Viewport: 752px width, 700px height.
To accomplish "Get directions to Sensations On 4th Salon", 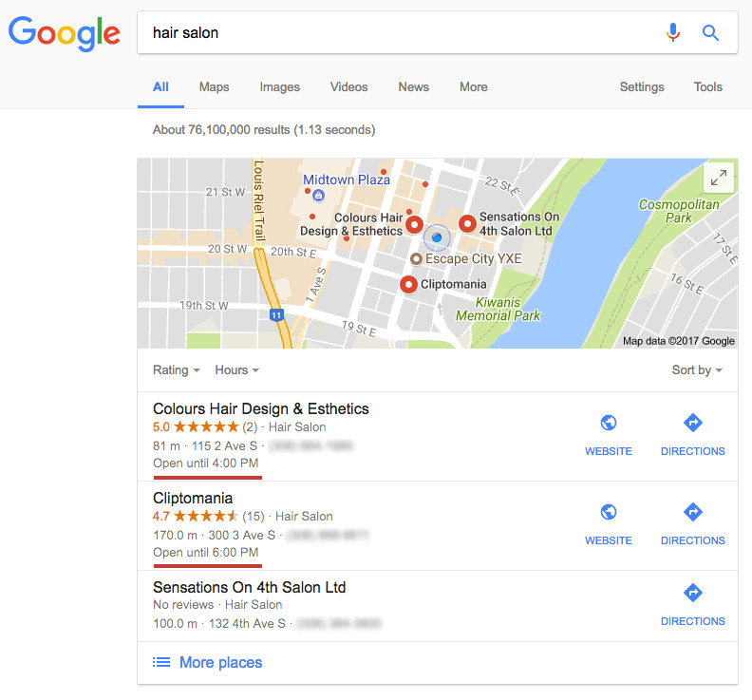I will click(x=692, y=604).
